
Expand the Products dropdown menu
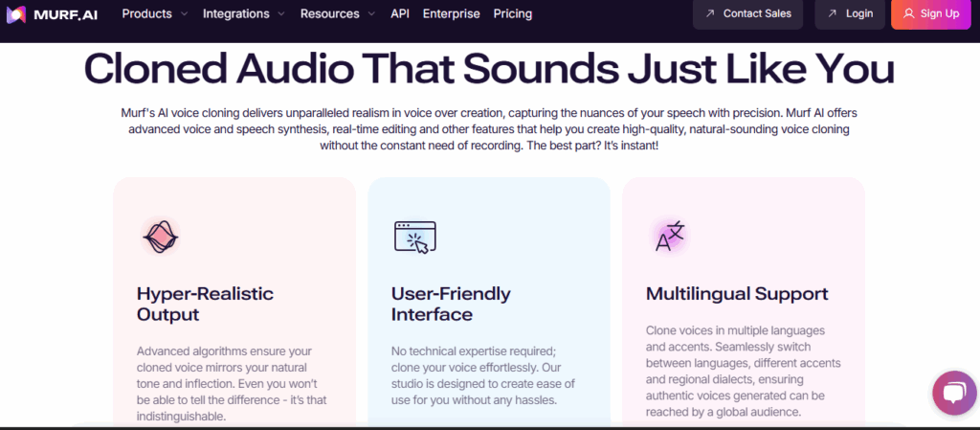coord(155,14)
